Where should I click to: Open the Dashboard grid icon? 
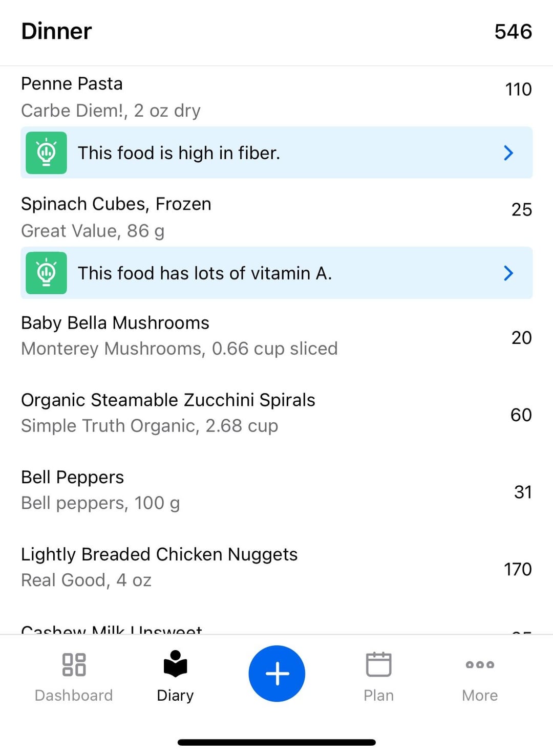(74, 664)
